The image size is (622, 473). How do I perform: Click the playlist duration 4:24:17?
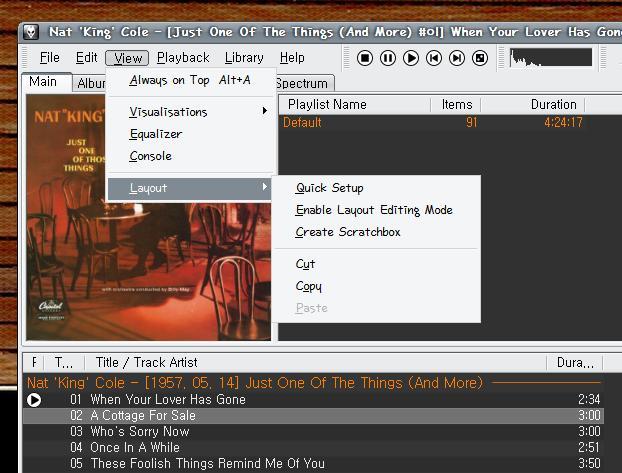click(563, 123)
